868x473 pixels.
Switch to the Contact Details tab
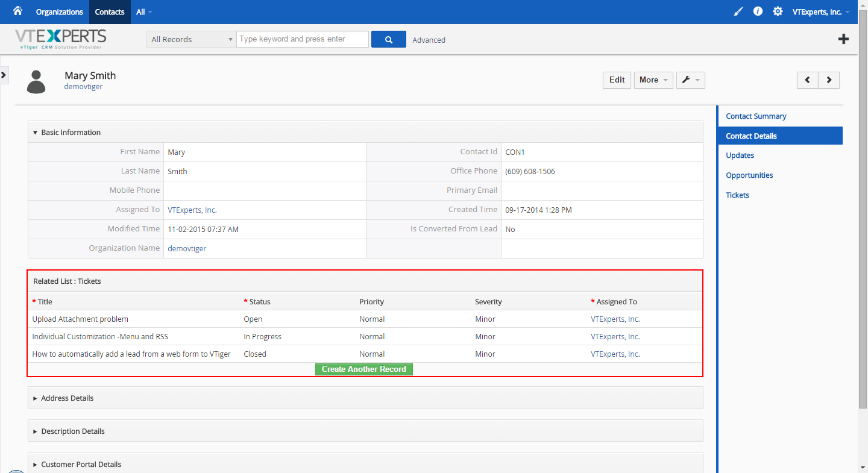(781, 136)
